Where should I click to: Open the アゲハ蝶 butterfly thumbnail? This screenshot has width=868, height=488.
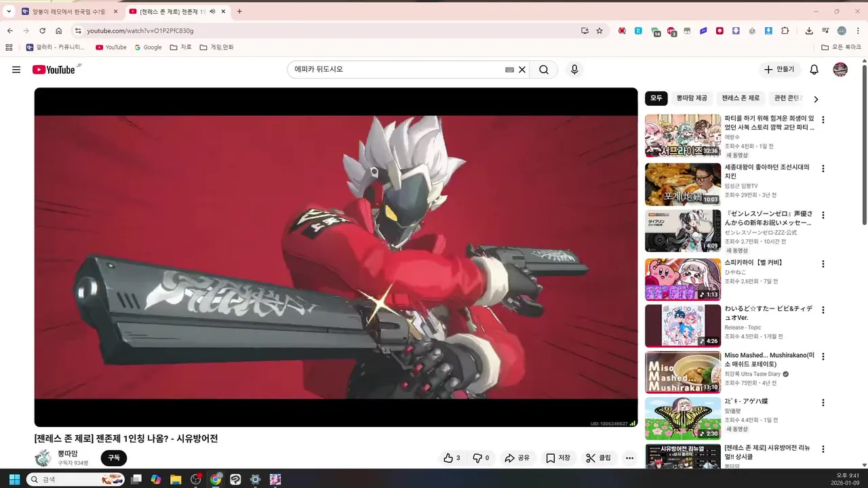[x=683, y=418]
